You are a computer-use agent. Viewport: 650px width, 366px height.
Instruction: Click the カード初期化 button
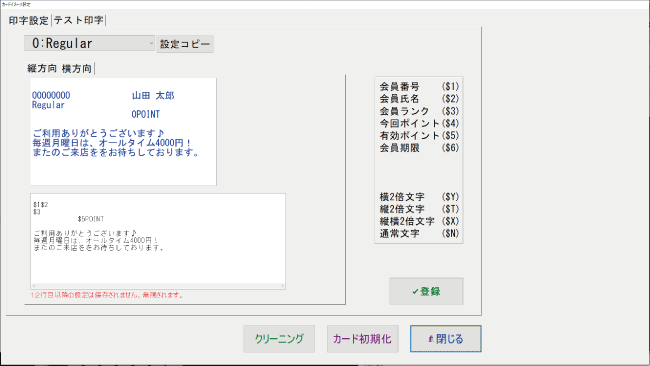362,339
